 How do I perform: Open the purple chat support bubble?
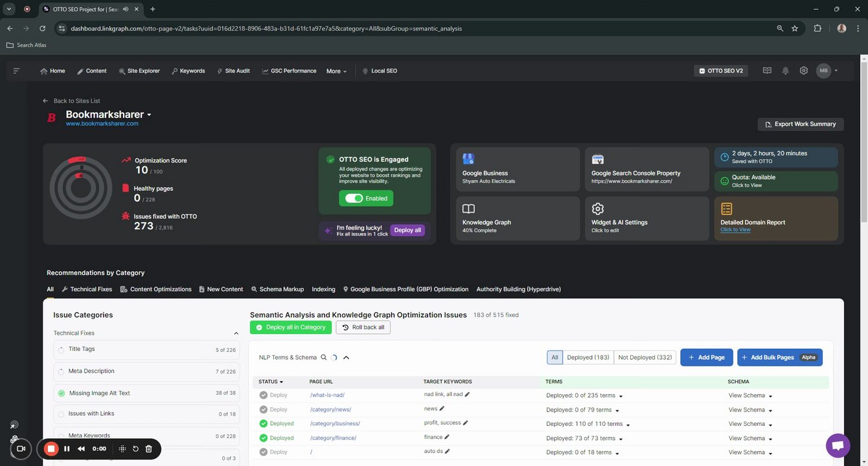(x=838, y=446)
